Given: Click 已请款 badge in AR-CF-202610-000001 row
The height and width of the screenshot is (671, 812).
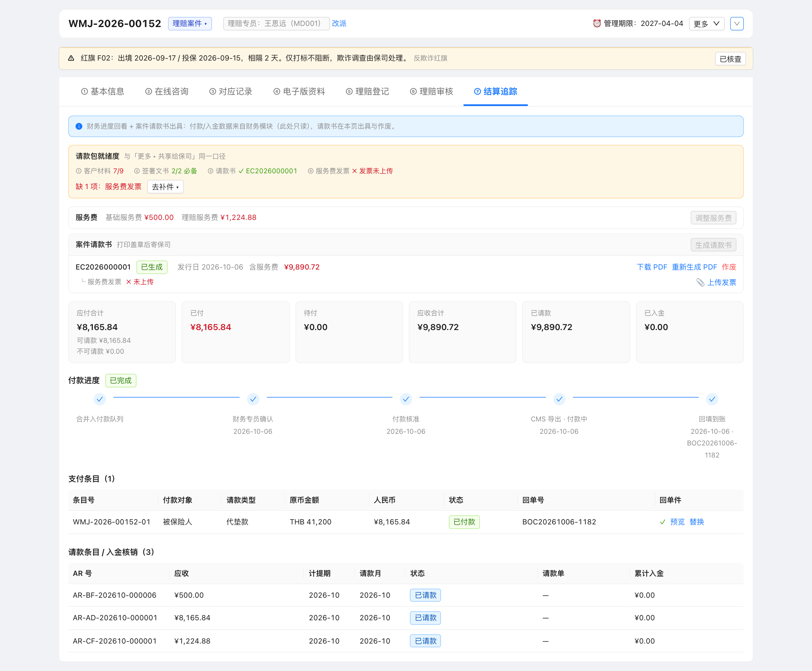Looking at the screenshot, I should click(x=426, y=641).
